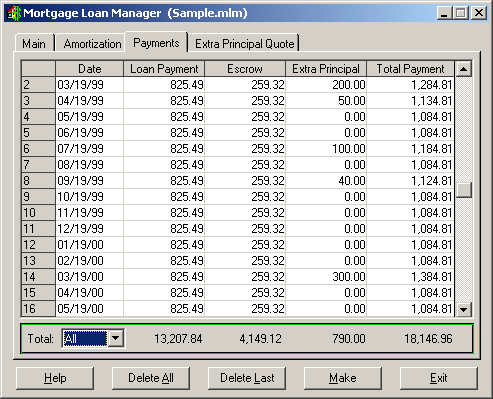
Task: Click the date cell 04/19/99
Action: pyautogui.click(x=89, y=101)
